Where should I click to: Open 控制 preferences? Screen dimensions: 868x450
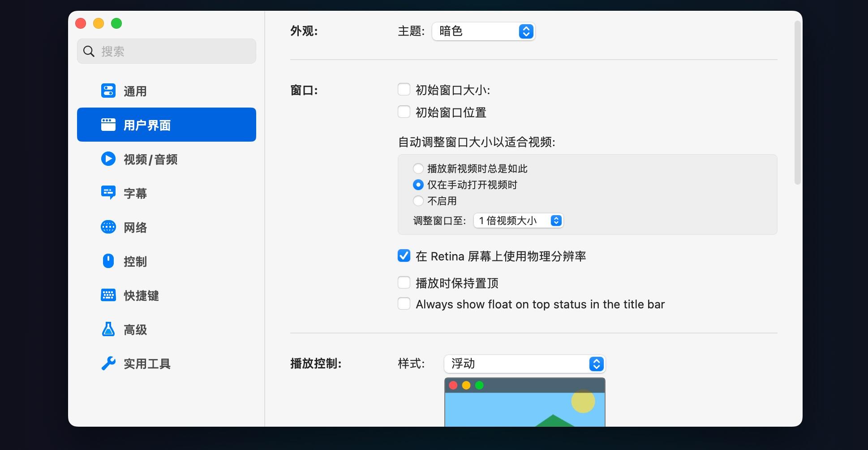point(135,261)
